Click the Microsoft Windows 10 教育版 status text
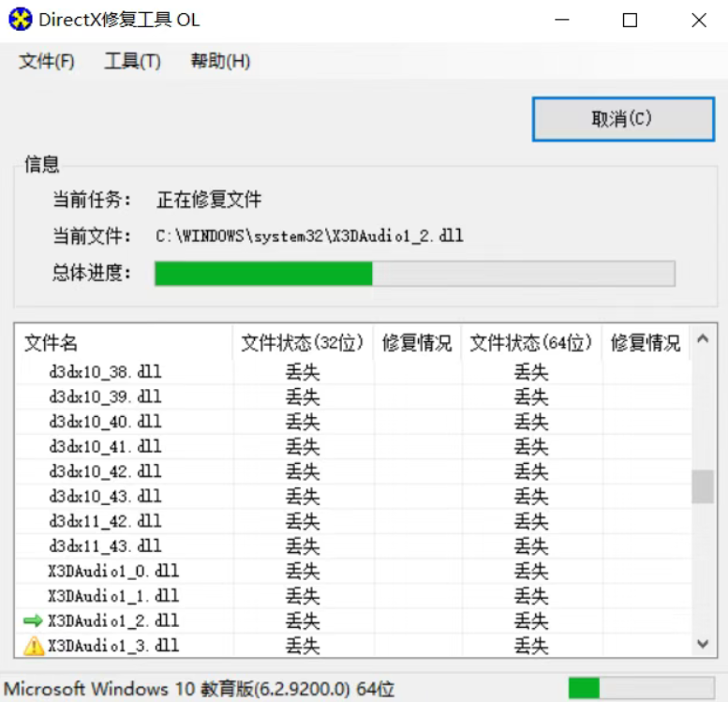Viewport: 728px width, 702px height. pos(200,689)
